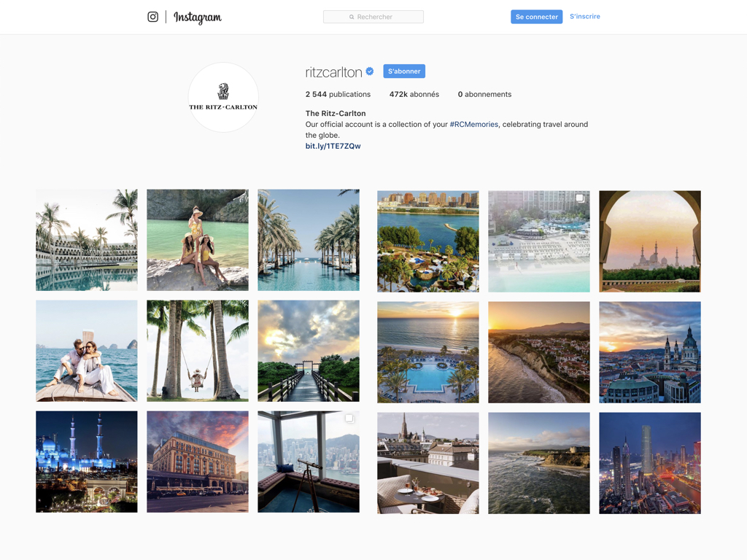The image size is (747, 560).
Task: Click the multi-photo icon on beach aerial post
Action: pyautogui.click(x=580, y=198)
